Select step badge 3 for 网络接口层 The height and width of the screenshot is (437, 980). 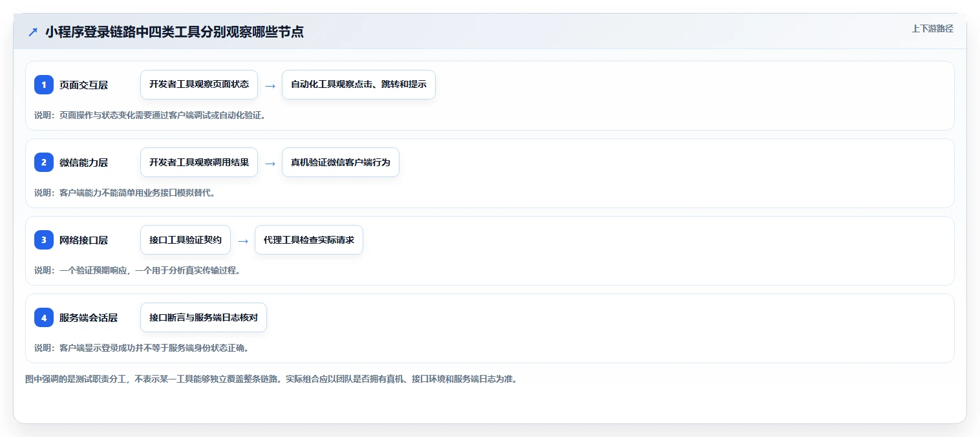click(x=44, y=240)
